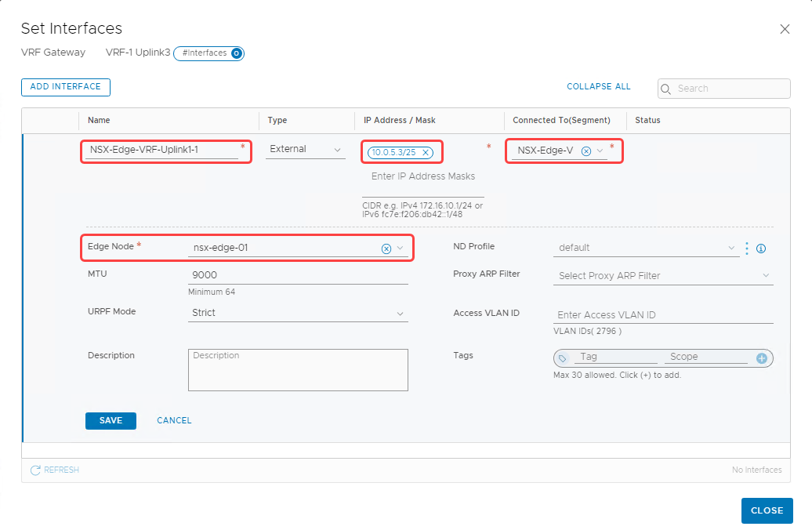Close the Set Interfaces dialog with X
Viewport: 812px width, 530px height.
click(x=785, y=29)
